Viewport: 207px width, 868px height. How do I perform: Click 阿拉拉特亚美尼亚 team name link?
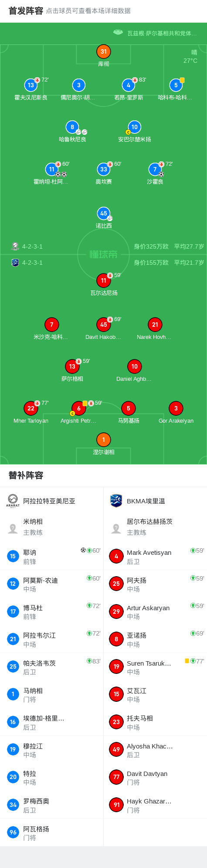point(49,501)
